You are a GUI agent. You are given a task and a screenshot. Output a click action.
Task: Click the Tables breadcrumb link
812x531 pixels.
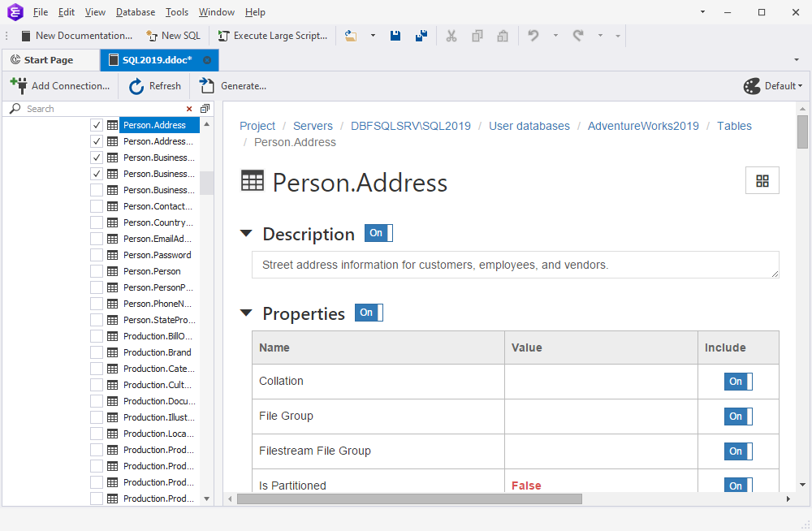point(734,126)
